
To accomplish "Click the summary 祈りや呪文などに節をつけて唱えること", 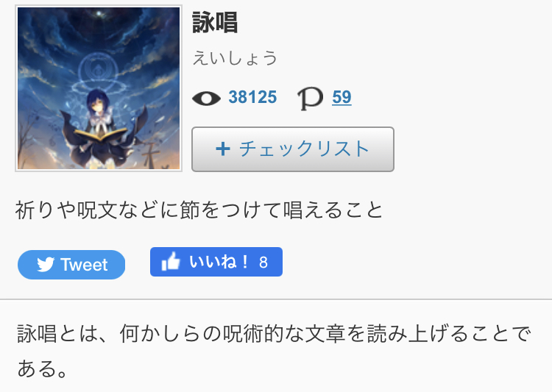I will click(199, 210).
